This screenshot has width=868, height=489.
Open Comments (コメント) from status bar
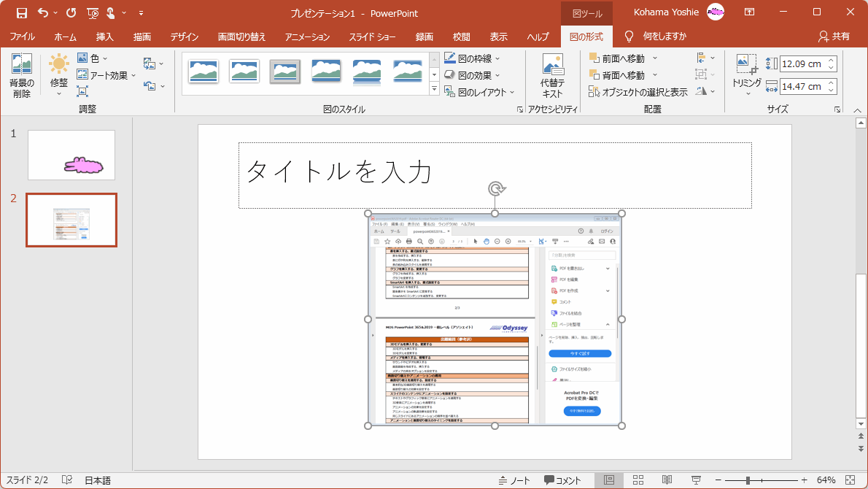(562, 480)
